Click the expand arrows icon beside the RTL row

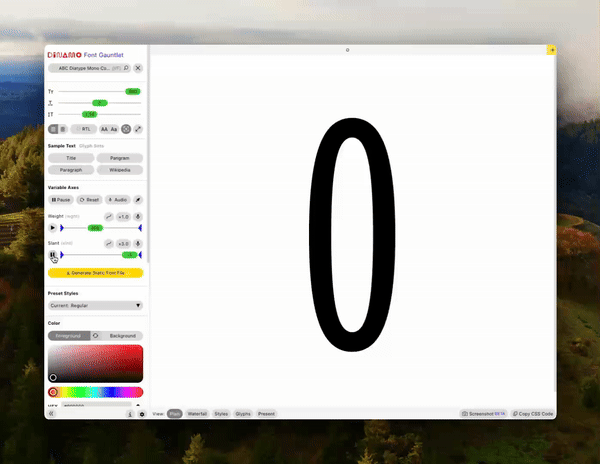(138, 129)
